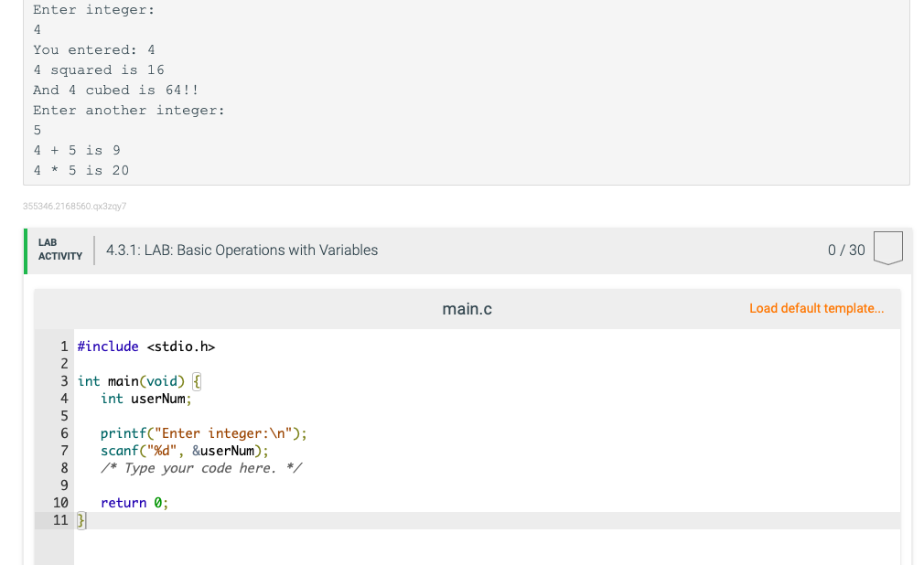Screen dimensions: 924x565
Task: Select the main.c file header
Action: tap(467, 309)
